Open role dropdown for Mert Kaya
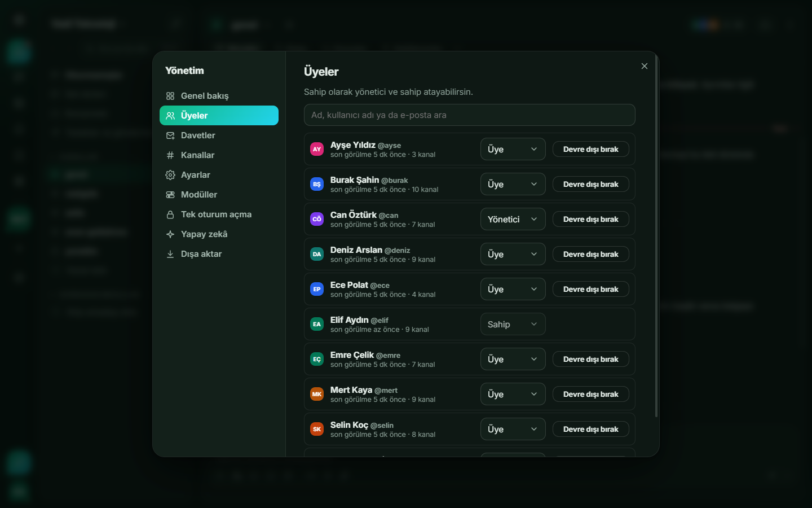Viewport: 812px width, 508px height. point(513,394)
